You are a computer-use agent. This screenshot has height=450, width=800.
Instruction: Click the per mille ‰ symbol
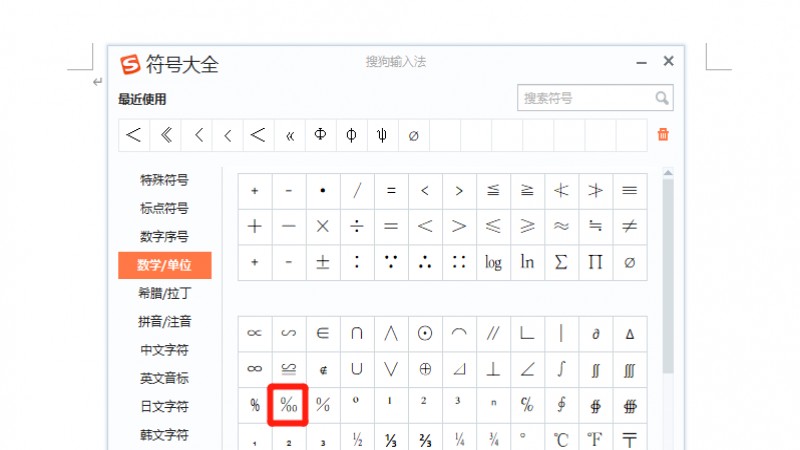pos(288,405)
